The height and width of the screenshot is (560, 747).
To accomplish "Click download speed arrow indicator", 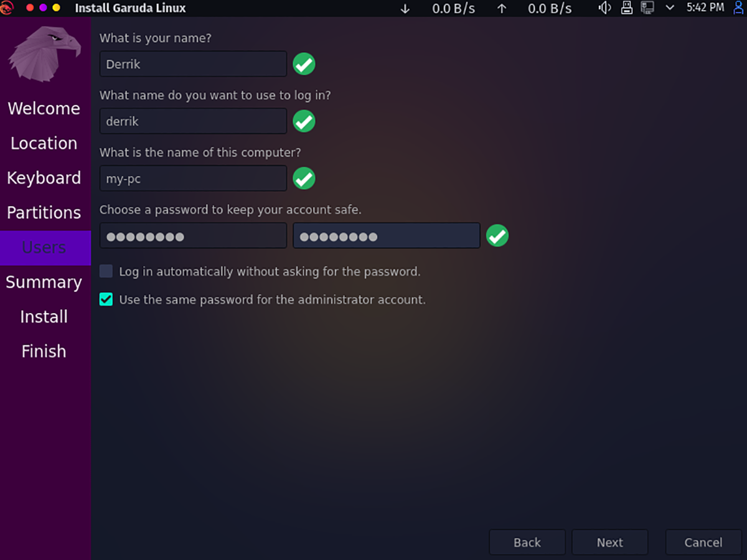I will click(405, 9).
